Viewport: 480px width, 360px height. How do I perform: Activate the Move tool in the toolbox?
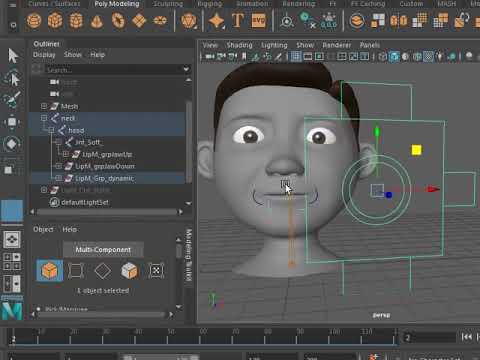point(12,122)
